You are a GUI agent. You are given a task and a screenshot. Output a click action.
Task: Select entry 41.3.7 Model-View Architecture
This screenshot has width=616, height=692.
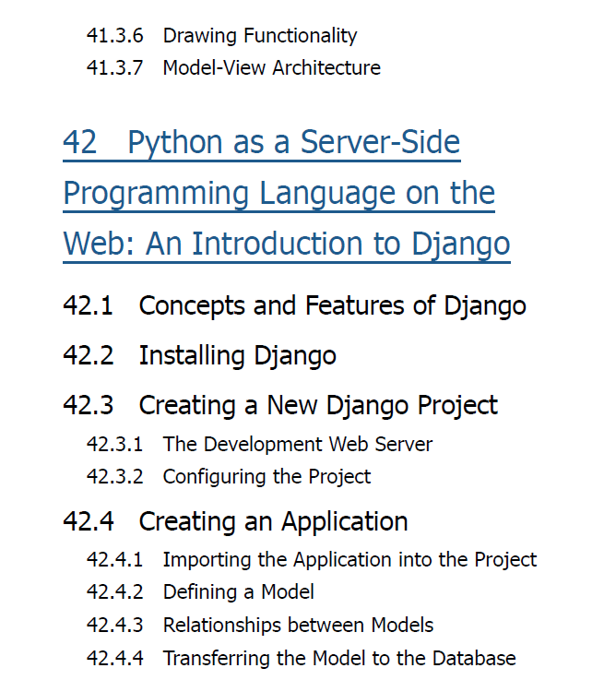233,68
